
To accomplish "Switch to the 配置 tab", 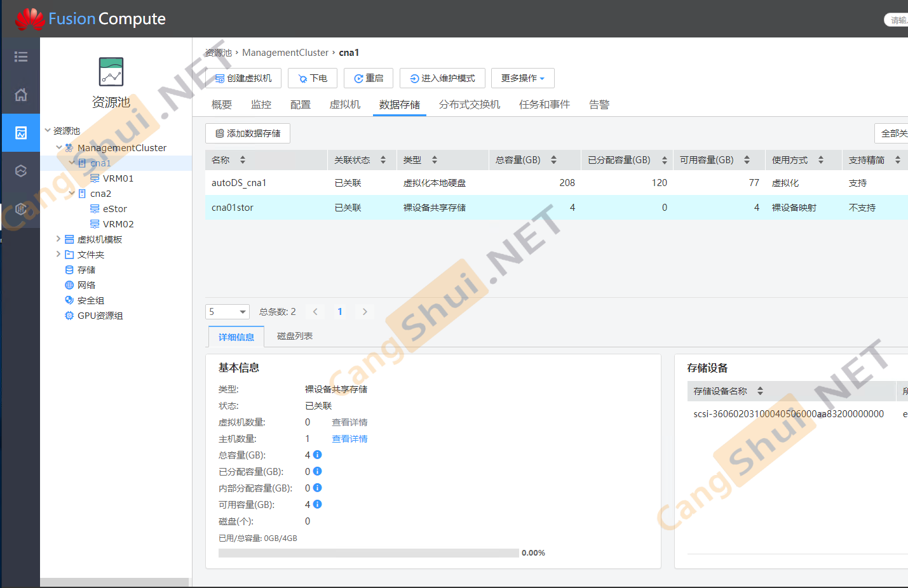I will pos(301,105).
